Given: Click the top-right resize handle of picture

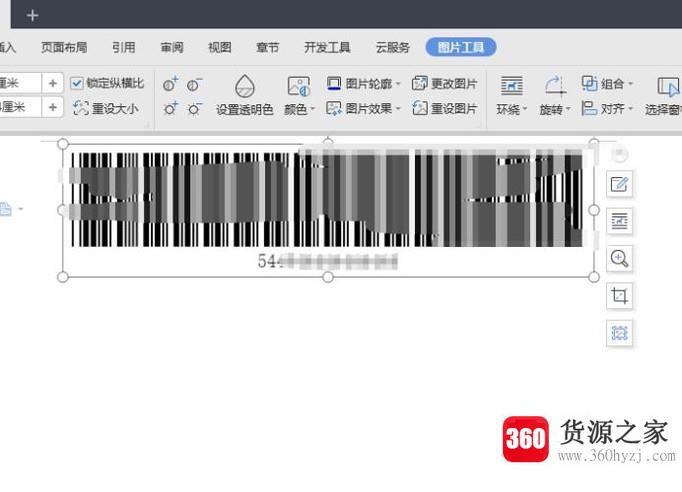Looking at the screenshot, I should 594,142.
